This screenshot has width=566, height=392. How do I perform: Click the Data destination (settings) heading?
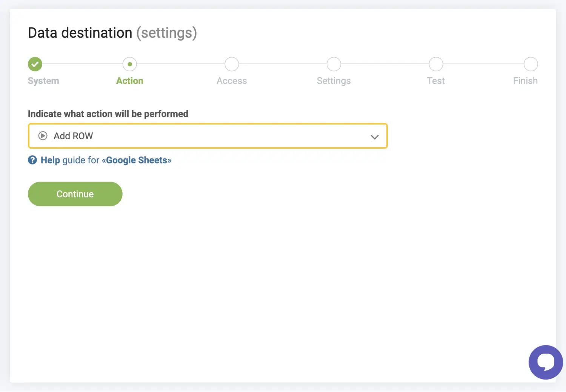pos(112,33)
